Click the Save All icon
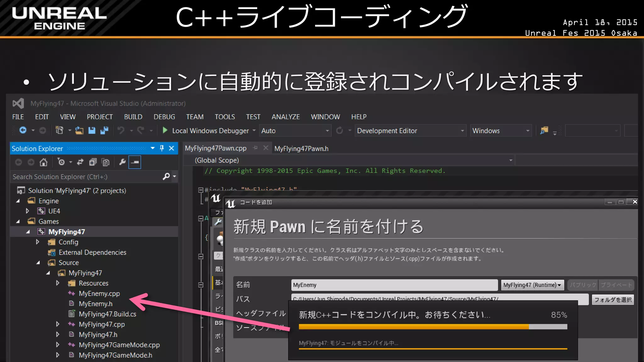This screenshot has width=644, height=362. [104, 130]
